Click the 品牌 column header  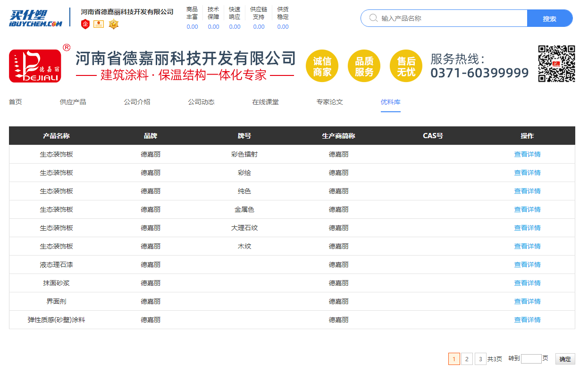[151, 136]
